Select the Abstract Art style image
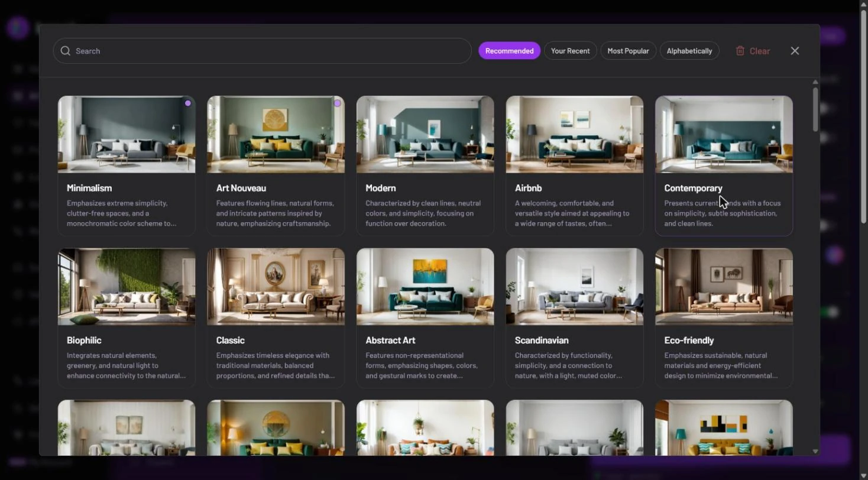 point(425,287)
